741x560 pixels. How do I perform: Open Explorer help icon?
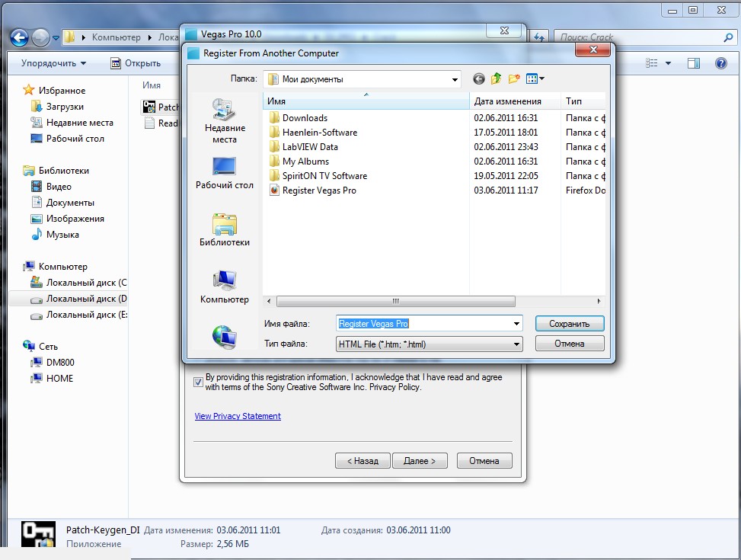coord(721,63)
